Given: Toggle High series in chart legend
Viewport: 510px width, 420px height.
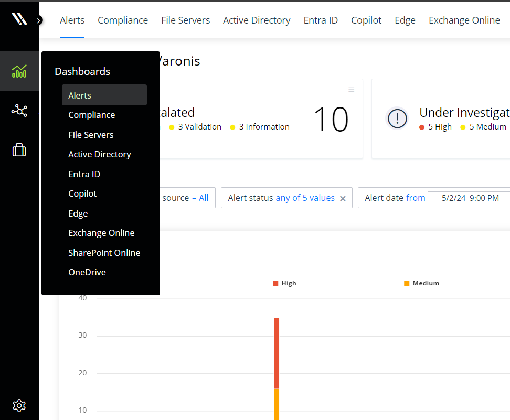Looking at the screenshot, I should pos(284,283).
